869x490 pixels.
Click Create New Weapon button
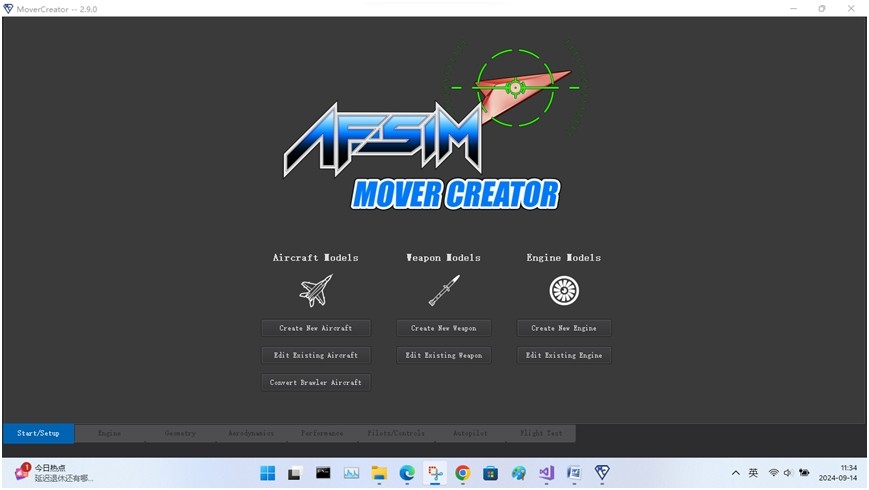(x=444, y=328)
